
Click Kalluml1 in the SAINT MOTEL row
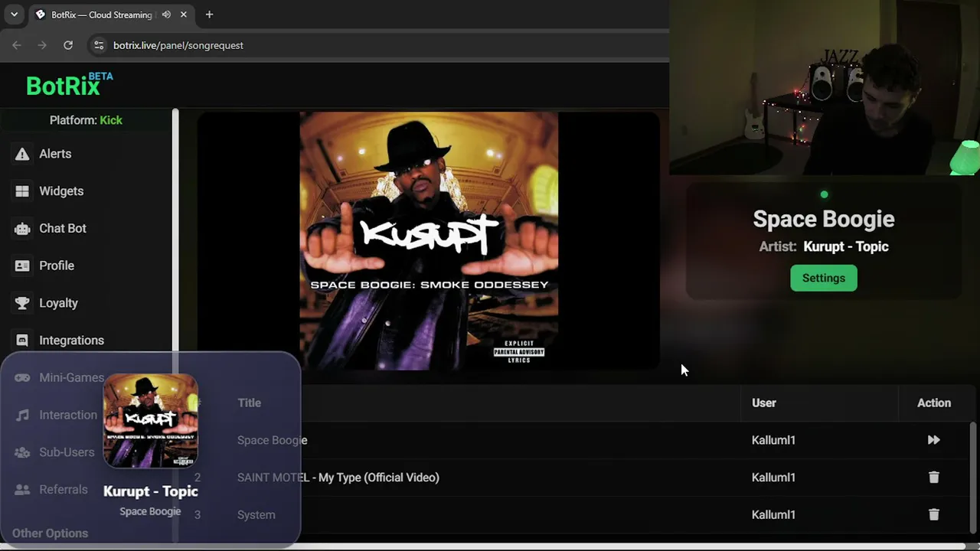[x=773, y=478]
